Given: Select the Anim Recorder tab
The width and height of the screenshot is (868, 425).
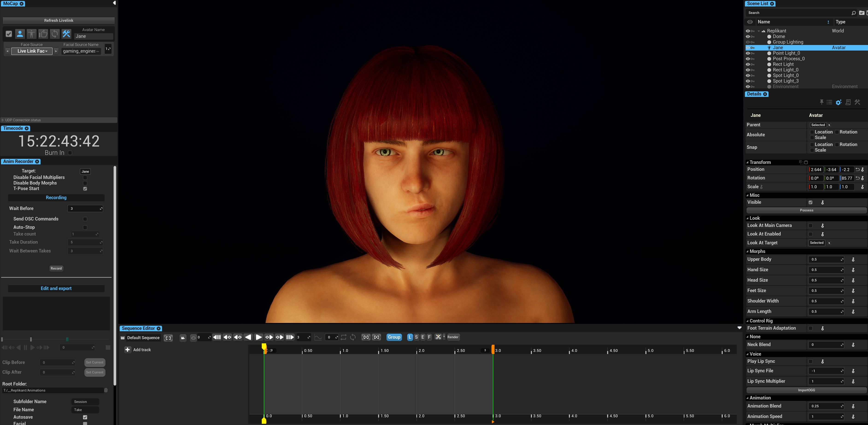Looking at the screenshot, I should (x=21, y=161).
